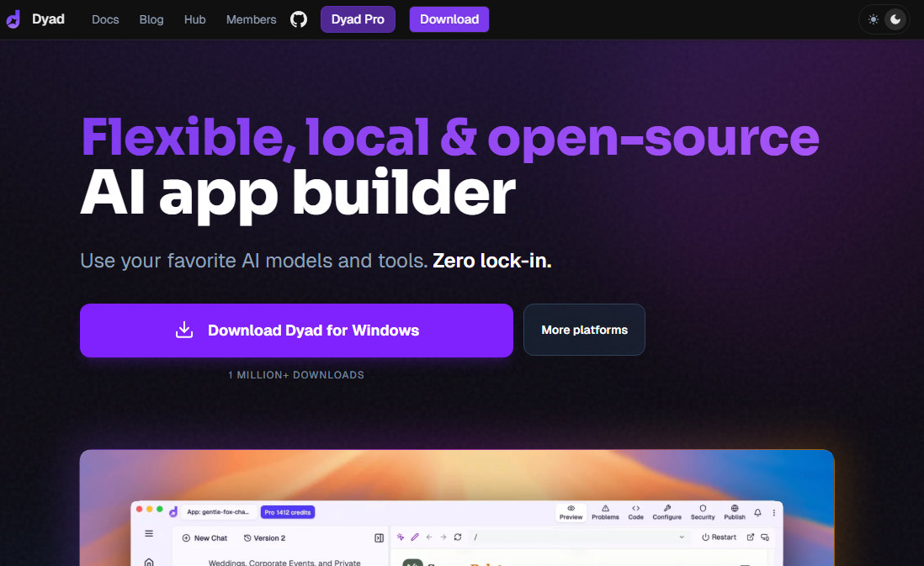The width and height of the screenshot is (924, 566).
Task: Click the notification bell icon in screenshot
Action: 758,512
